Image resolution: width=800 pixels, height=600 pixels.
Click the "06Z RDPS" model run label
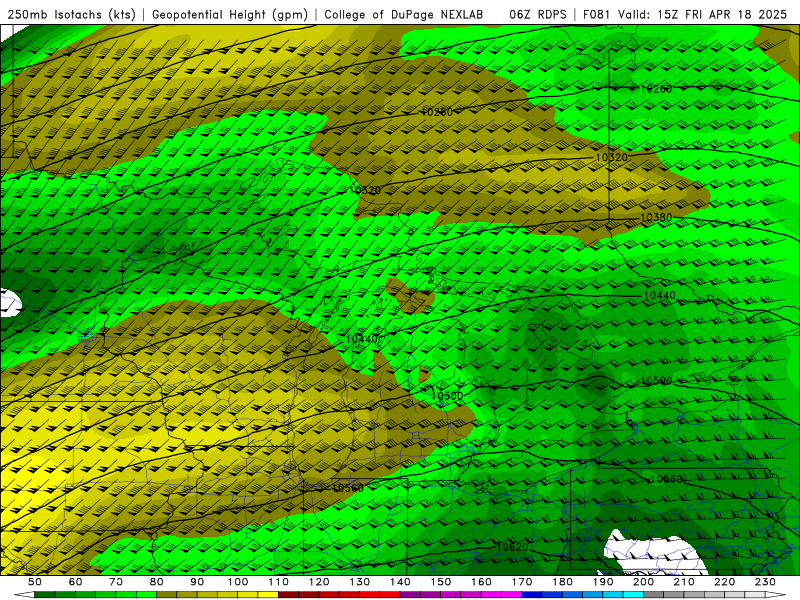point(538,15)
